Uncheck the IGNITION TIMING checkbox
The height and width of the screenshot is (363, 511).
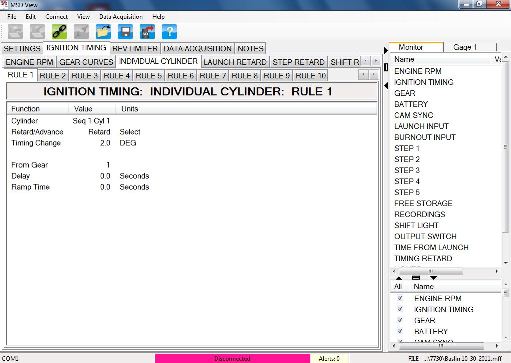coord(400,309)
